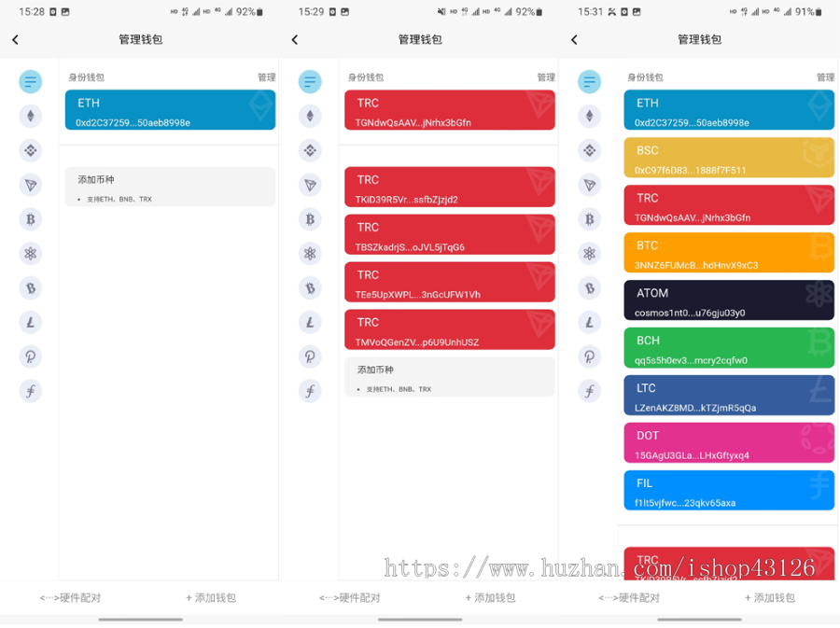Viewport: 840px width, 628px height.
Task: Open the ETH wallet card in 15:28 screen
Action: (x=171, y=110)
